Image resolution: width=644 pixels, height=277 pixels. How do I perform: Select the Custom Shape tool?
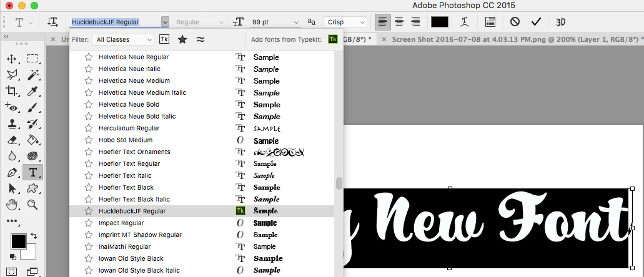(32, 188)
